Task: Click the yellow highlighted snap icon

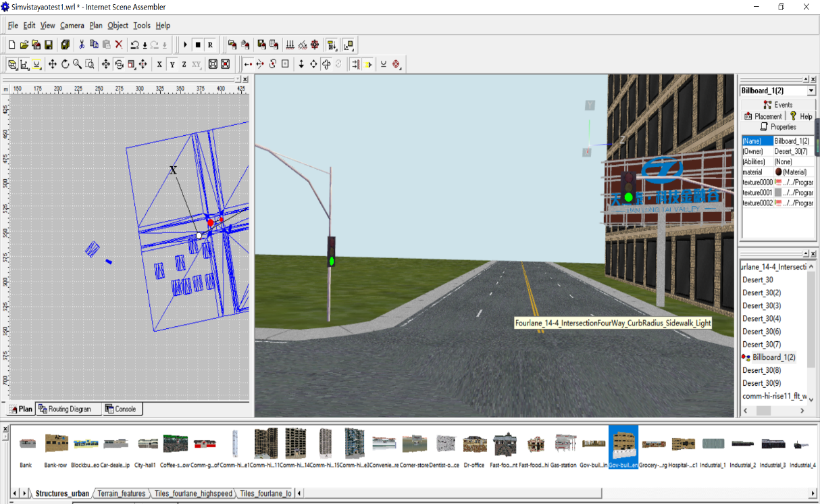Action: (367, 64)
